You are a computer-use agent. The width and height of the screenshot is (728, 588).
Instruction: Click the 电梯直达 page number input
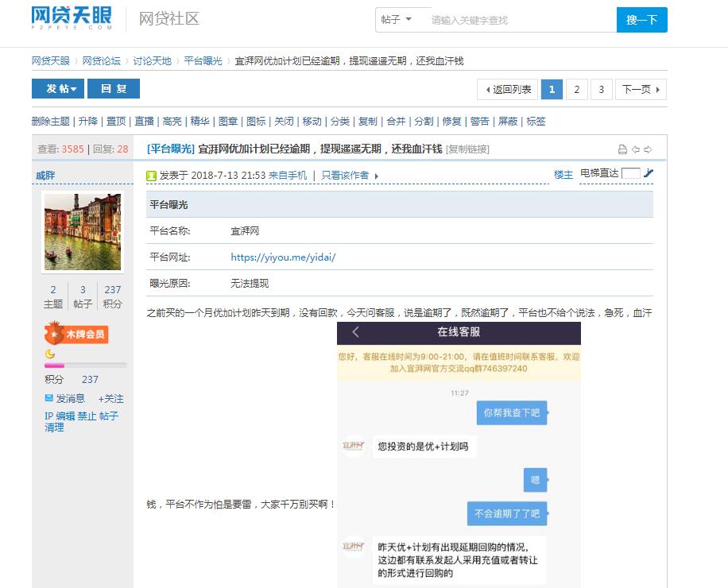coord(630,173)
